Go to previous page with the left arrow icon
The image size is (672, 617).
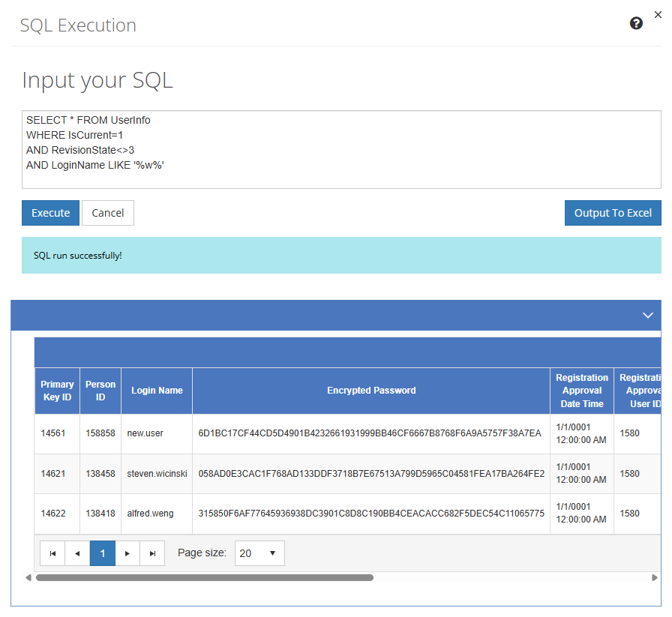(x=77, y=553)
